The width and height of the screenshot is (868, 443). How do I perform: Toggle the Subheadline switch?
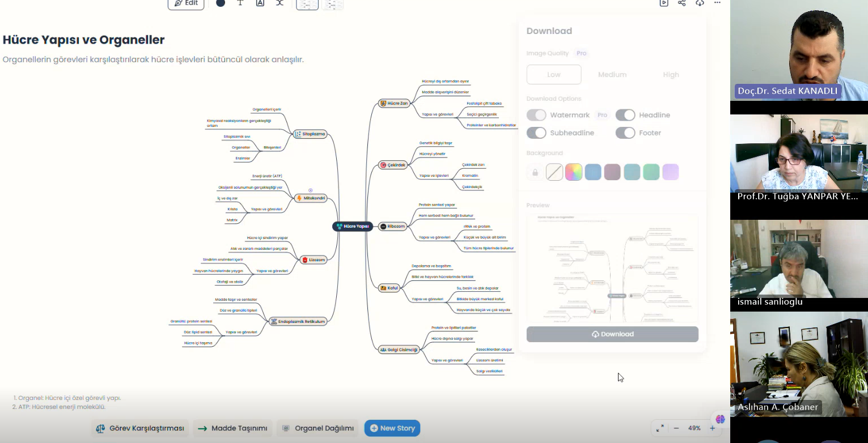point(536,133)
